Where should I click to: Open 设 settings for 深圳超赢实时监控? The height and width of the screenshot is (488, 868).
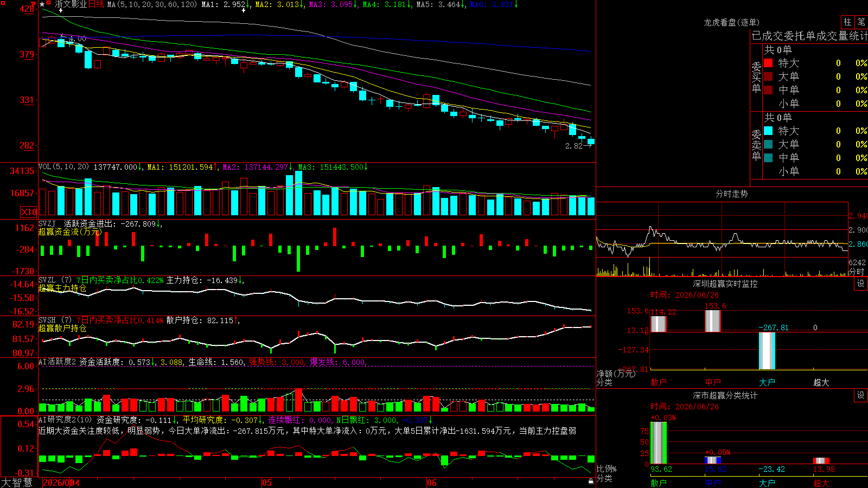[x=861, y=284]
